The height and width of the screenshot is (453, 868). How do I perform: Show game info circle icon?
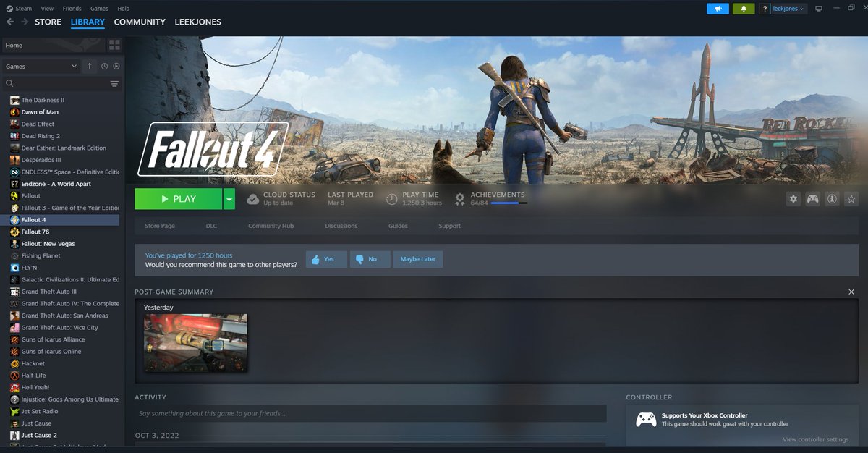pos(833,199)
